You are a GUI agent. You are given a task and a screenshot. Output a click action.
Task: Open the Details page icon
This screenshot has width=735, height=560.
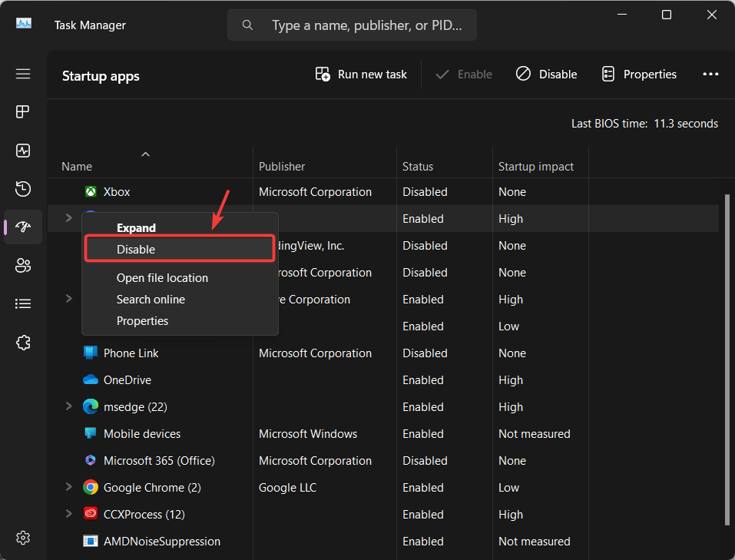(x=23, y=304)
